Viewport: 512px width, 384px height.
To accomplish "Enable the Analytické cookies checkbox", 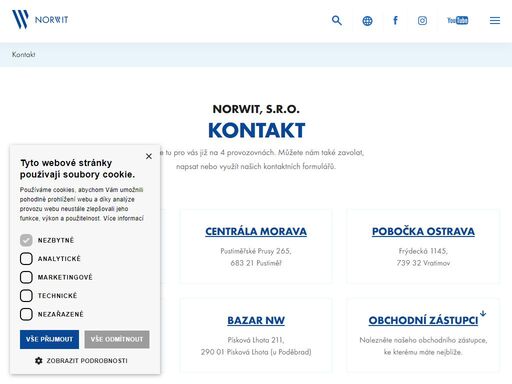I will pos(26,259).
